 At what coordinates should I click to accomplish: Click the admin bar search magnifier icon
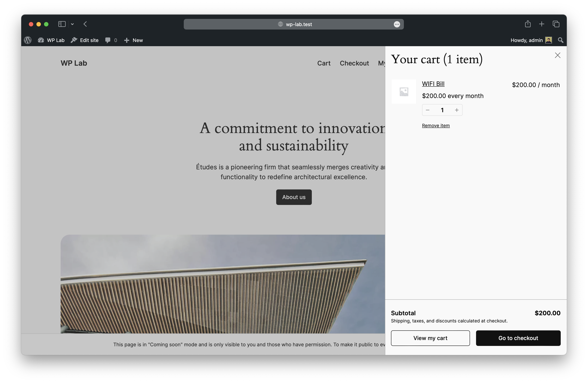point(561,40)
